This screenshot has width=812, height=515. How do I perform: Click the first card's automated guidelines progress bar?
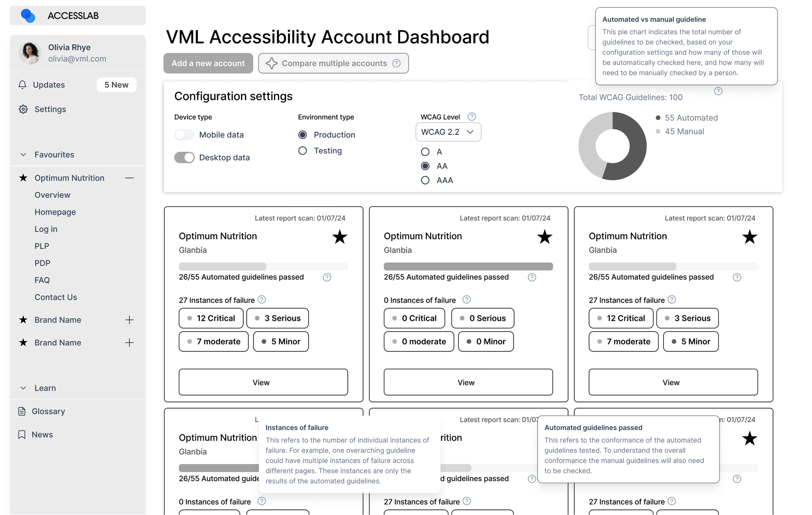[263, 266]
